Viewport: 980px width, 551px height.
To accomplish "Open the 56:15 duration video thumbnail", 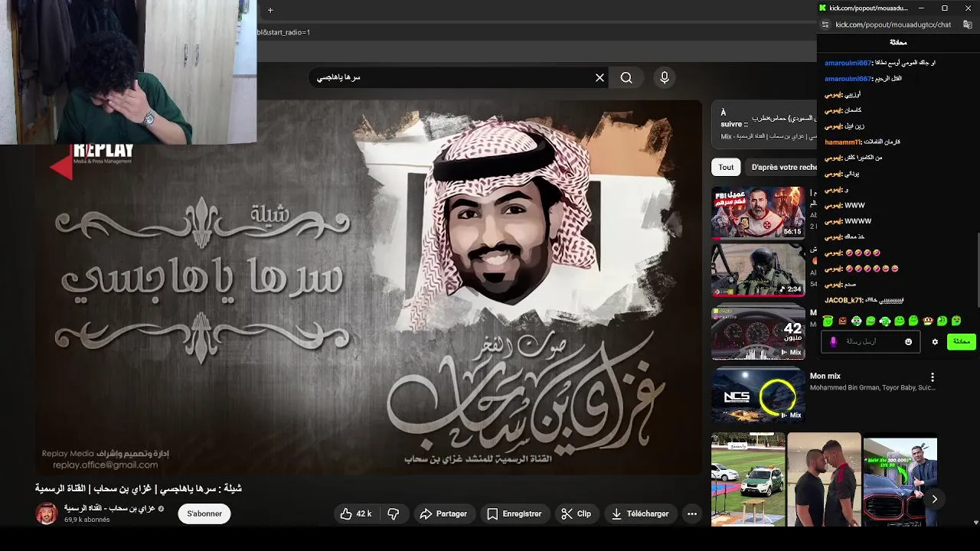I will 758,212.
